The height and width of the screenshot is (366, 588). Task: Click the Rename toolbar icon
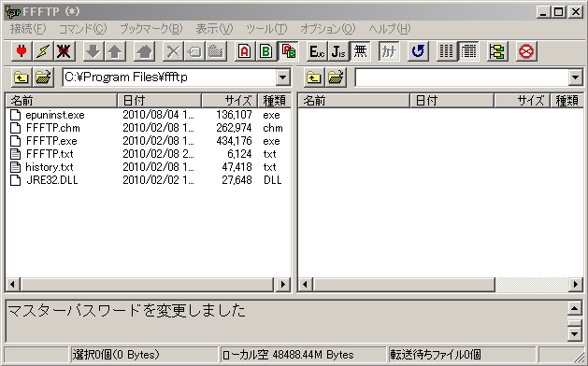click(x=194, y=51)
